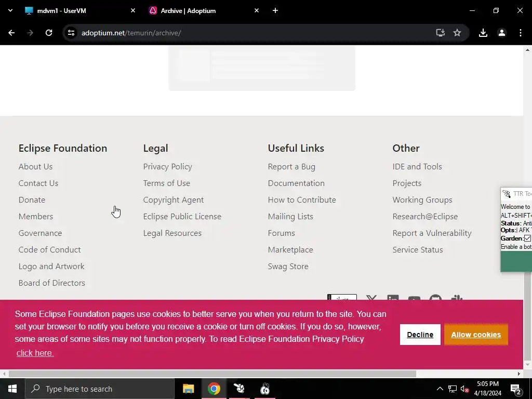532x399 pixels.
Task: Click the browser Back arrow
Action: [11, 33]
